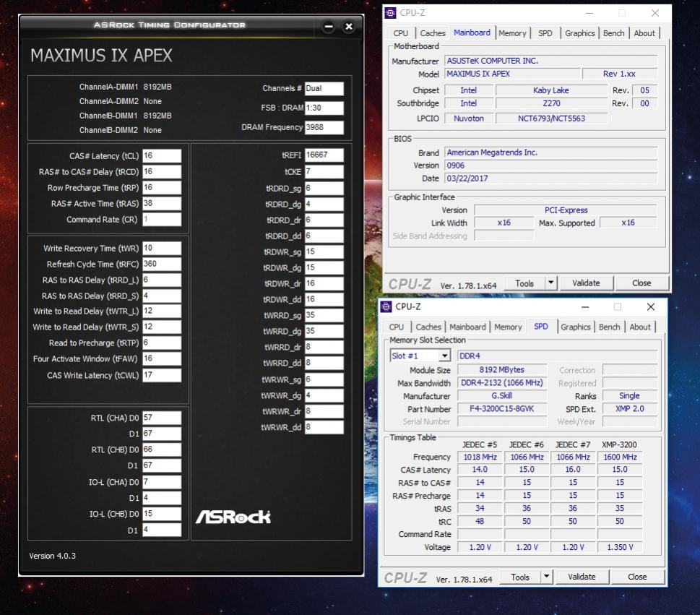
Task: Open Graphics tab in SPD window
Action: pyautogui.click(x=576, y=327)
